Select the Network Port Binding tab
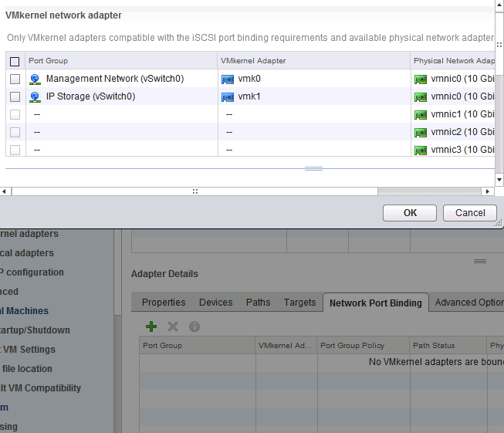 (375, 303)
